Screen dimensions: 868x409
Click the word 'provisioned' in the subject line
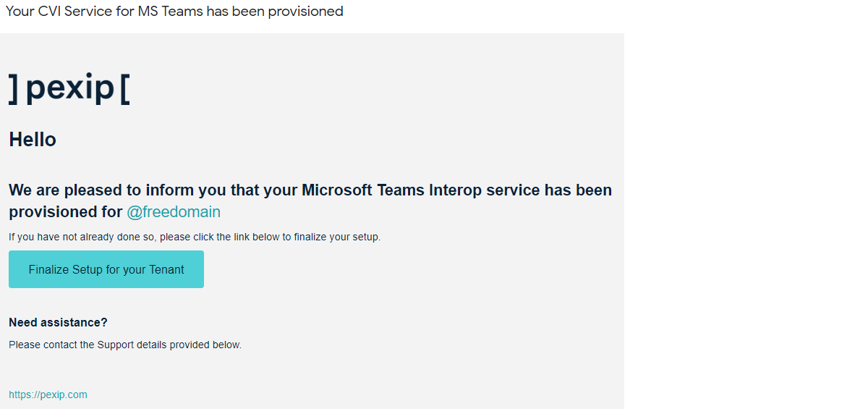(305, 11)
